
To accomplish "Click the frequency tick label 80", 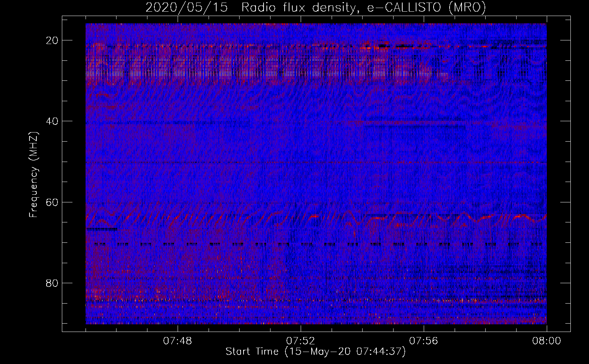I will coord(52,283).
